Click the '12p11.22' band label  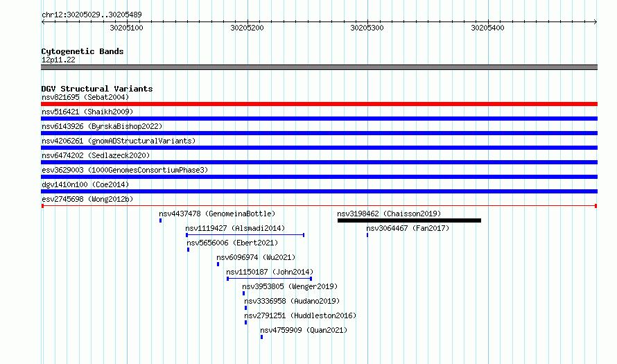(x=58, y=60)
